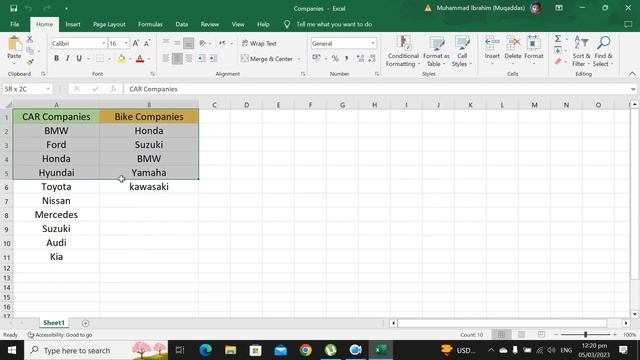Click the Insert cells button

[x=492, y=50]
